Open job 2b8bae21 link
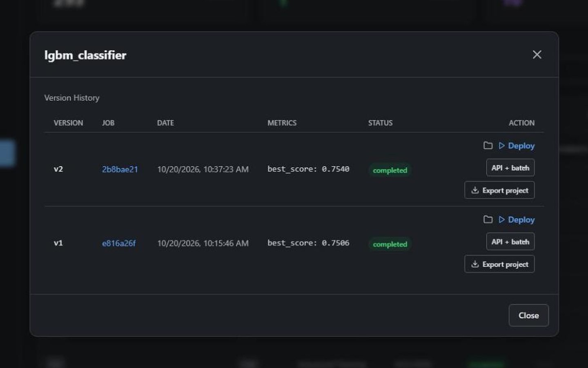 coord(120,169)
